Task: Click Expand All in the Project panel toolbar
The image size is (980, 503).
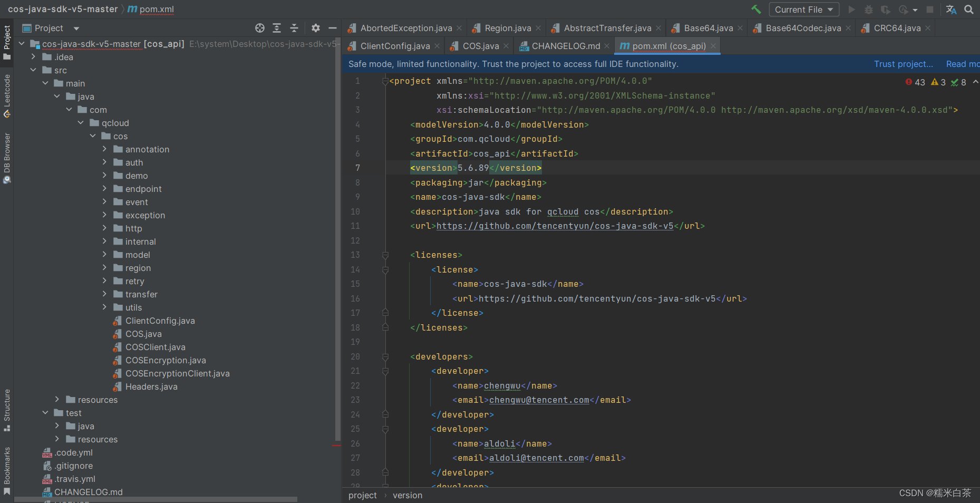Action: (x=277, y=28)
